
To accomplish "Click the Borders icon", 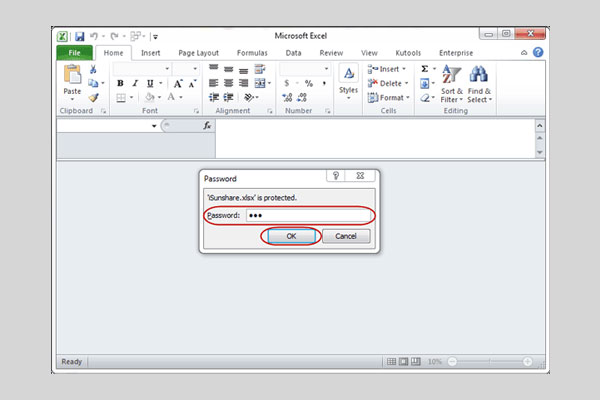I will point(121,98).
